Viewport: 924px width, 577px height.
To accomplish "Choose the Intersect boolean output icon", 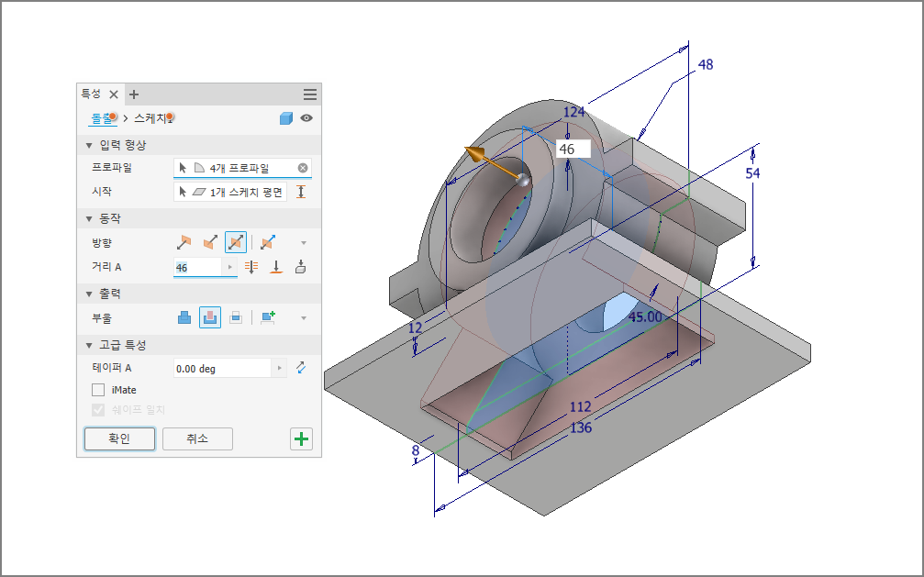I will coord(236,317).
